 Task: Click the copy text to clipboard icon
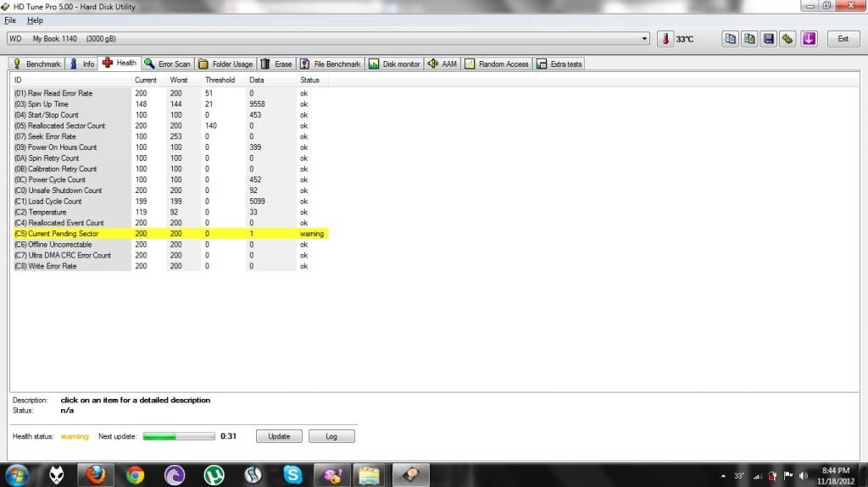coord(731,39)
